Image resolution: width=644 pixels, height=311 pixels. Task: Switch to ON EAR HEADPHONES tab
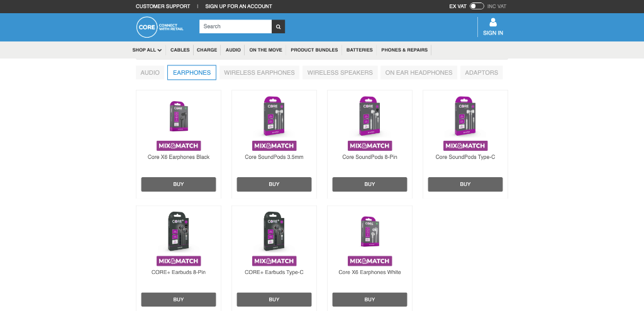point(418,73)
